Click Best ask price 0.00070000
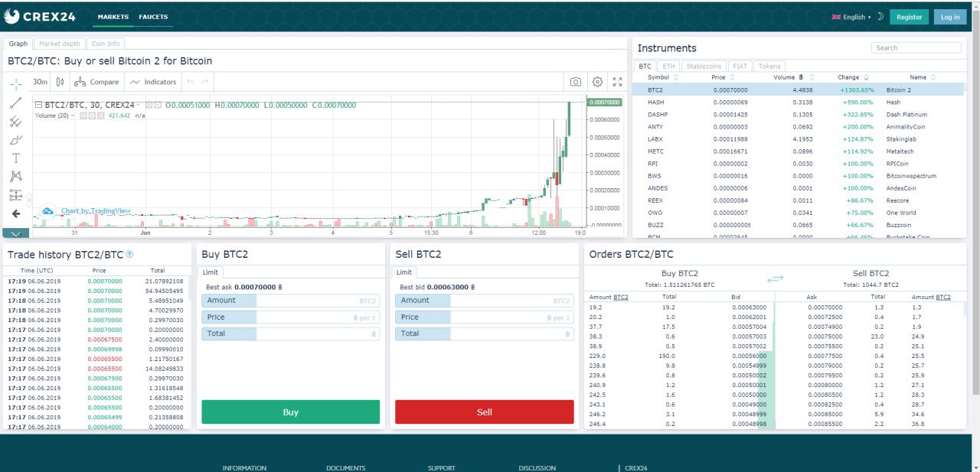980x472 pixels. [x=258, y=287]
